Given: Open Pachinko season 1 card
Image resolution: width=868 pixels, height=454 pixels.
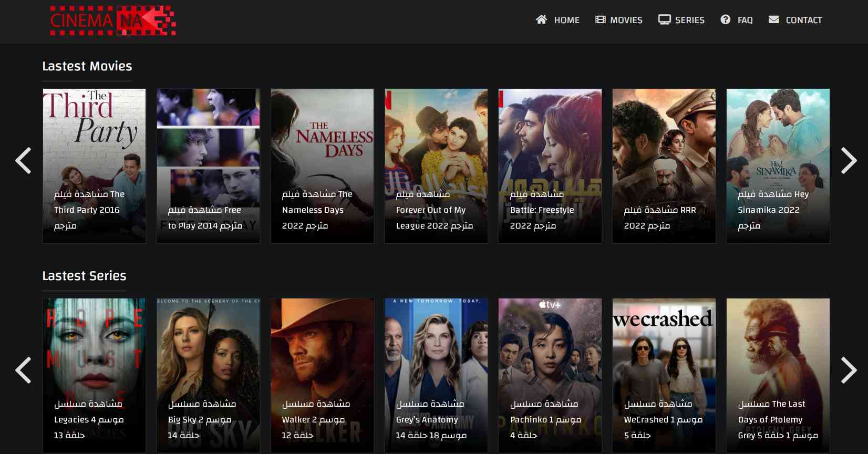Looking at the screenshot, I should tap(550, 375).
